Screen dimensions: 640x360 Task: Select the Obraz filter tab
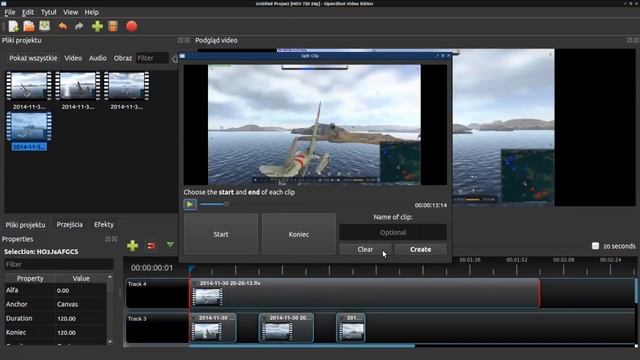click(x=123, y=58)
